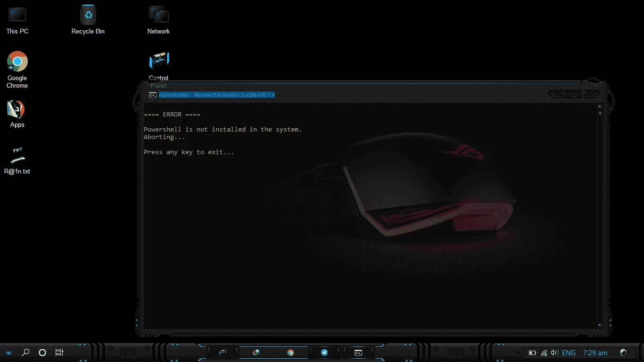Click the console scrollbar down arrow
Viewport: 644px width, 362px height.
click(600, 325)
